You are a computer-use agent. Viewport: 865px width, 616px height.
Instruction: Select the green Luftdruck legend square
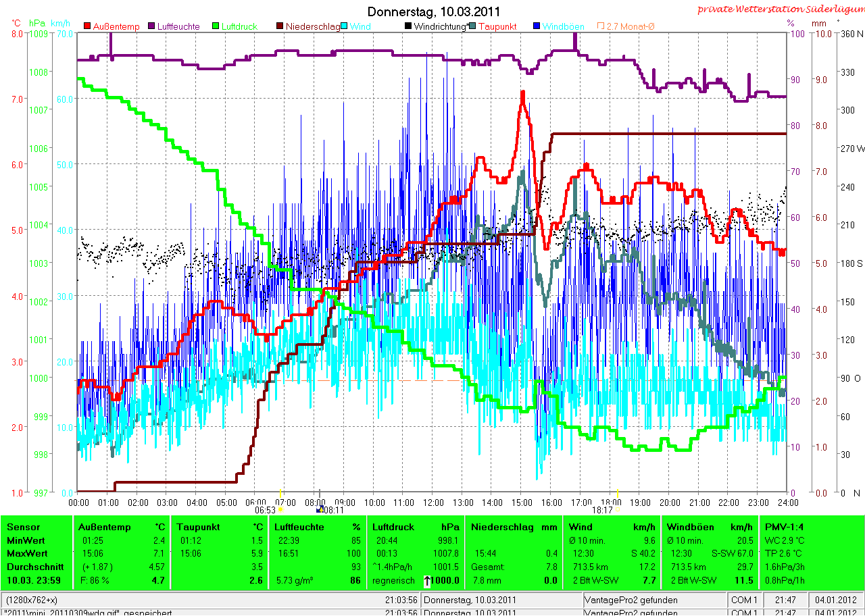coord(216,26)
